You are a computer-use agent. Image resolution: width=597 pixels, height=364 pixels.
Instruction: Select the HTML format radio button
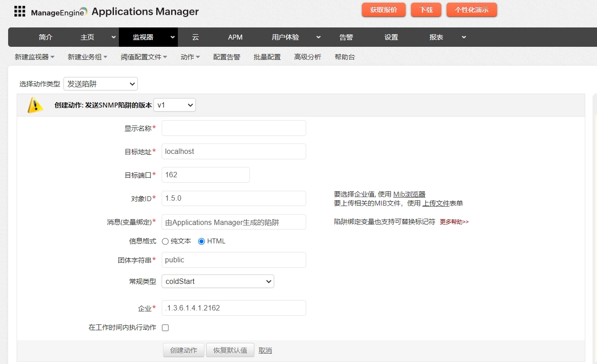202,241
